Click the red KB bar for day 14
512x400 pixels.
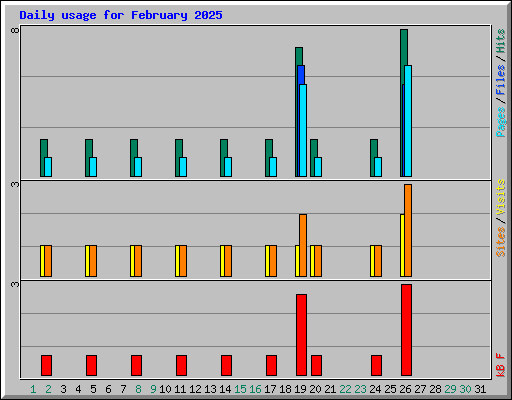tap(226, 365)
